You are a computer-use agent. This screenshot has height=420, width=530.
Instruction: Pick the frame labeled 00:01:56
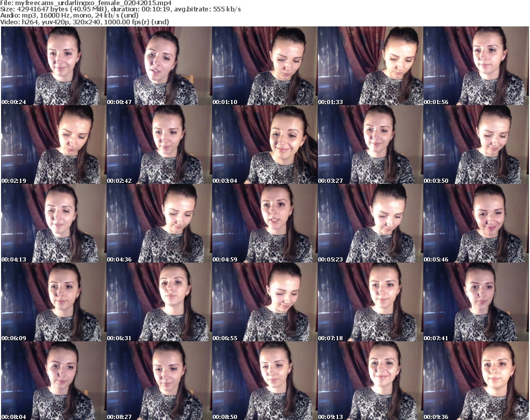click(476, 66)
